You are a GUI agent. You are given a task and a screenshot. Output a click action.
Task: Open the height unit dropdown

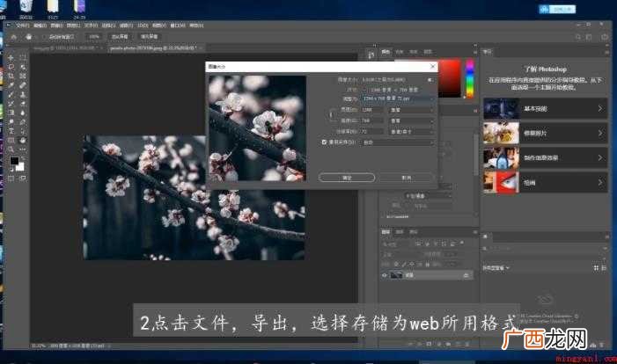(x=412, y=120)
